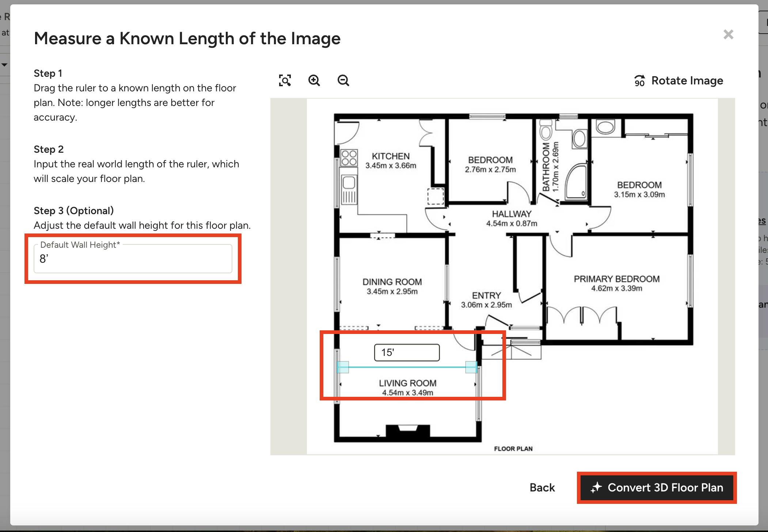Click the 90 rotate arrow icon

(x=639, y=81)
